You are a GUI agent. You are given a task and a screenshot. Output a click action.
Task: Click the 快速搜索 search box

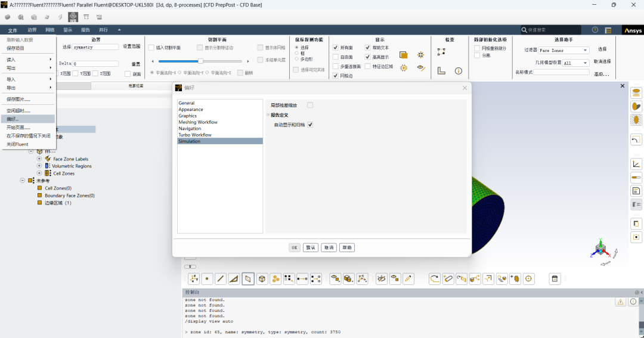click(x=551, y=30)
